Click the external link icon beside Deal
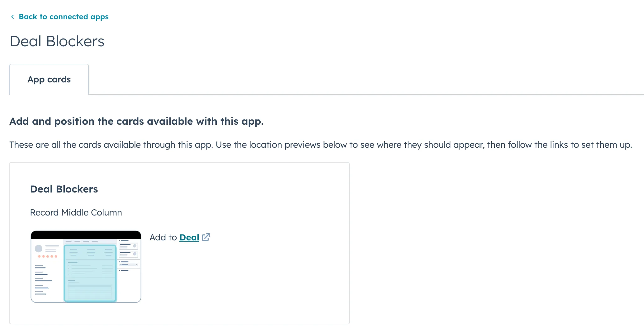The image size is (644, 334). (x=206, y=237)
